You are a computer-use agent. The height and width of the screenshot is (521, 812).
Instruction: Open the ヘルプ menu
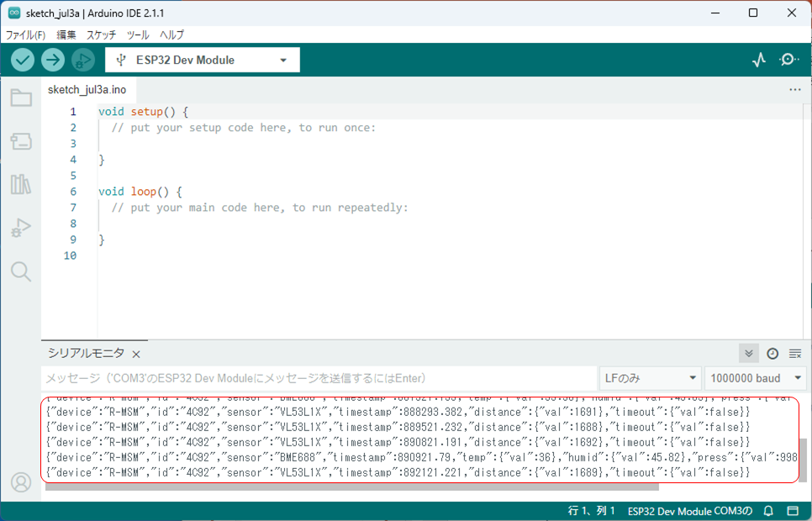click(171, 34)
